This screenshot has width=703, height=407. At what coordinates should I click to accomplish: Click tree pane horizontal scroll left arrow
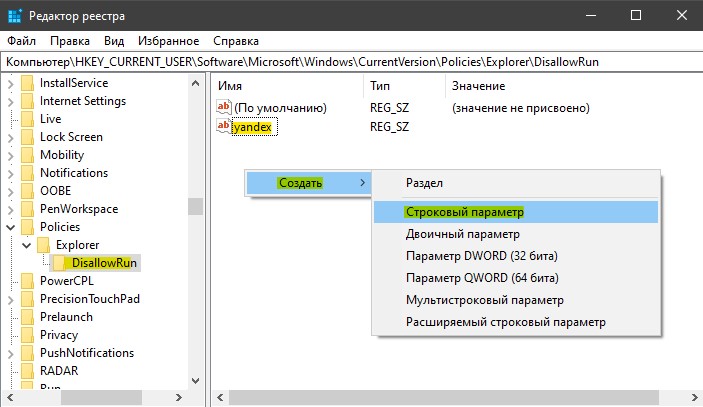[10, 397]
